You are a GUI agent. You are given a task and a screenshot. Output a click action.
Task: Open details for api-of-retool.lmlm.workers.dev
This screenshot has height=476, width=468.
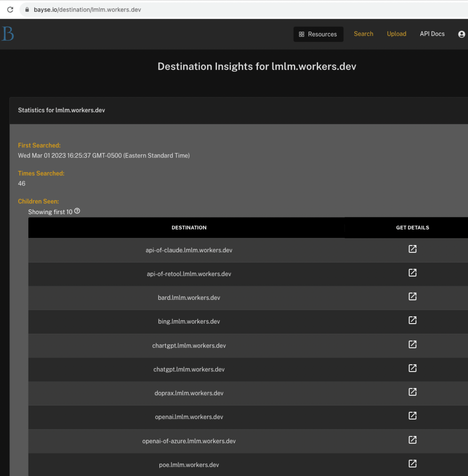pos(412,273)
